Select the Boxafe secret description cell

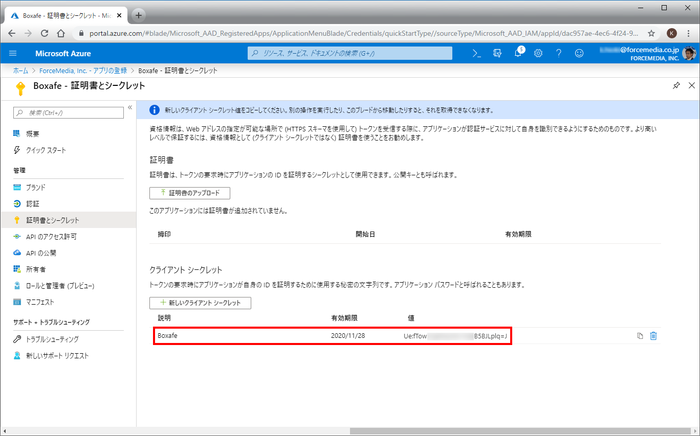pos(167,336)
